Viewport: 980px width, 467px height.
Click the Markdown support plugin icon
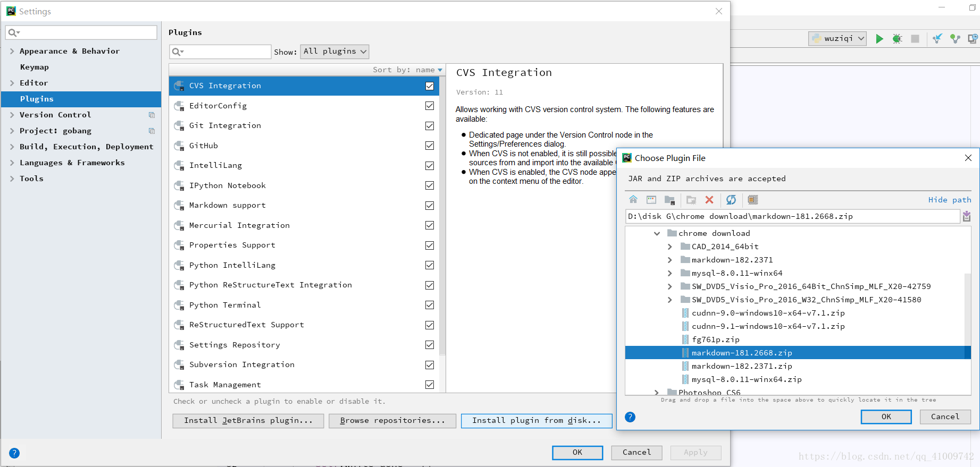click(x=179, y=206)
